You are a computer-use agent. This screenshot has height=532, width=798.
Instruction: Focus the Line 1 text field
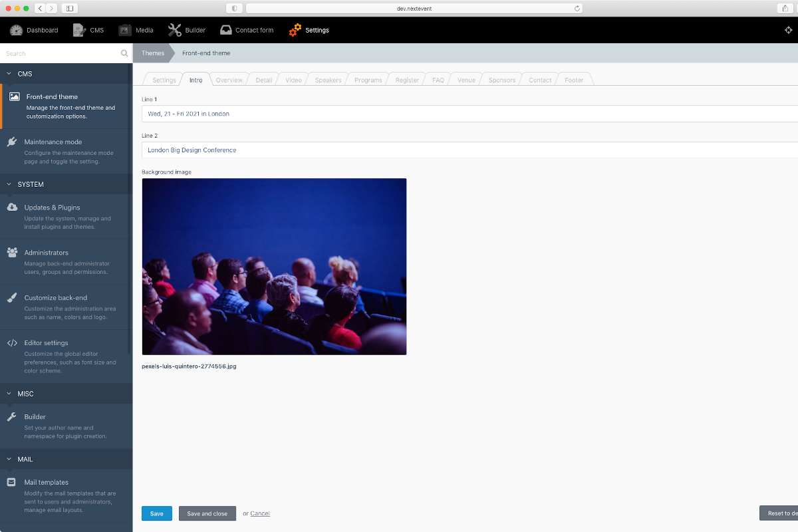pyautogui.click(x=469, y=114)
